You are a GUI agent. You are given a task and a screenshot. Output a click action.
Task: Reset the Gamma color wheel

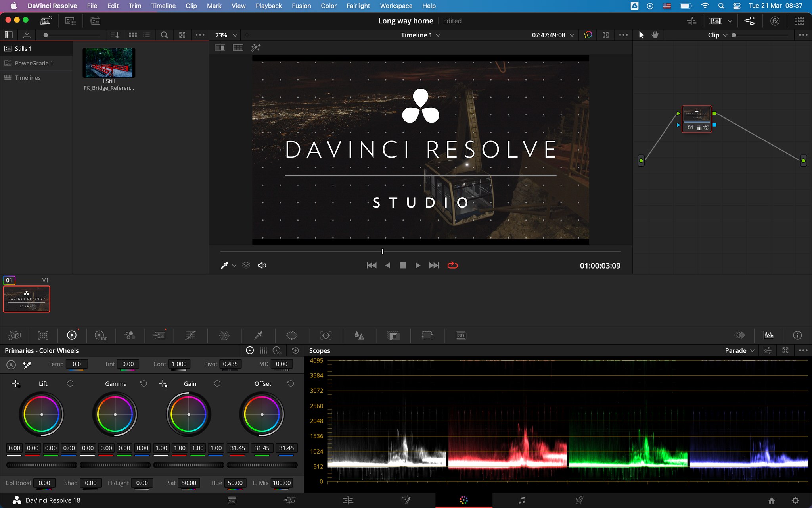point(144,383)
